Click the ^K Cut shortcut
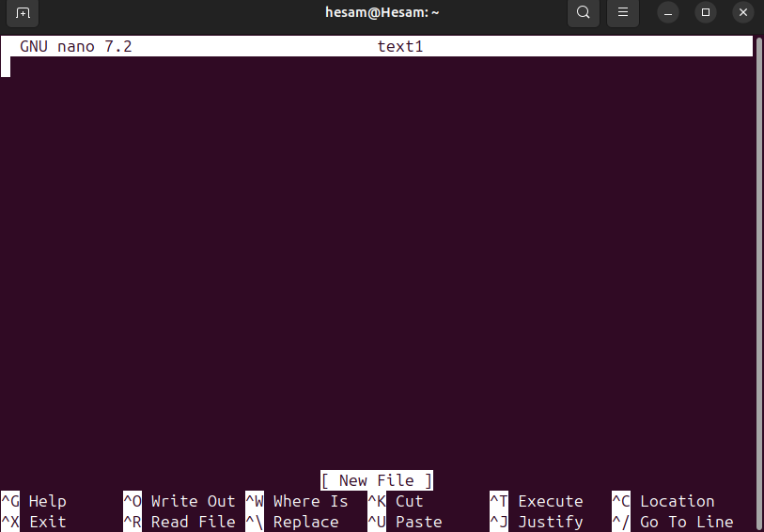The height and width of the screenshot is (532, 764). [396, 501]
